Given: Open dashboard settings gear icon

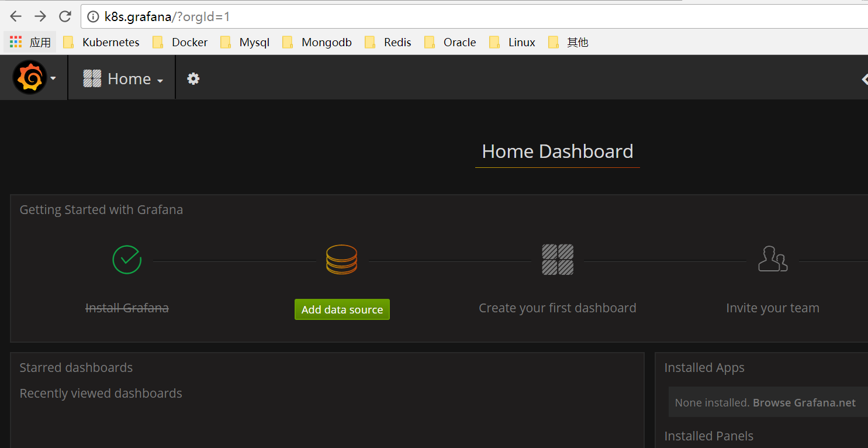Looking at the screenshot, I should (x=193, y=78).
